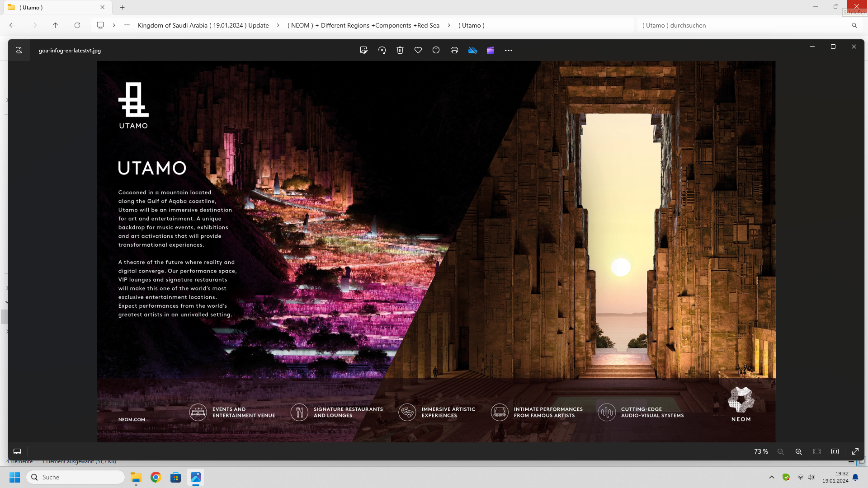Open the See more (three dots) menu in Photos
The height and width of the screenshot is (488, 868).
[x=509, y=50]
